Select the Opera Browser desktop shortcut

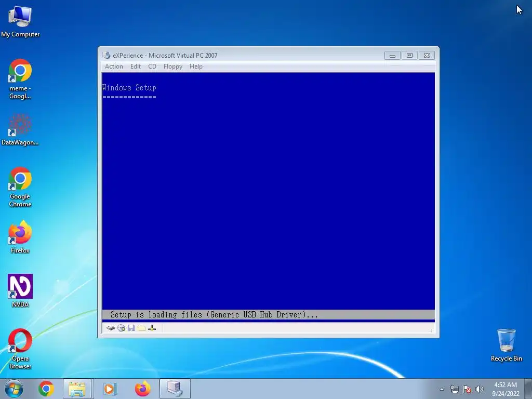click(20, 349)
